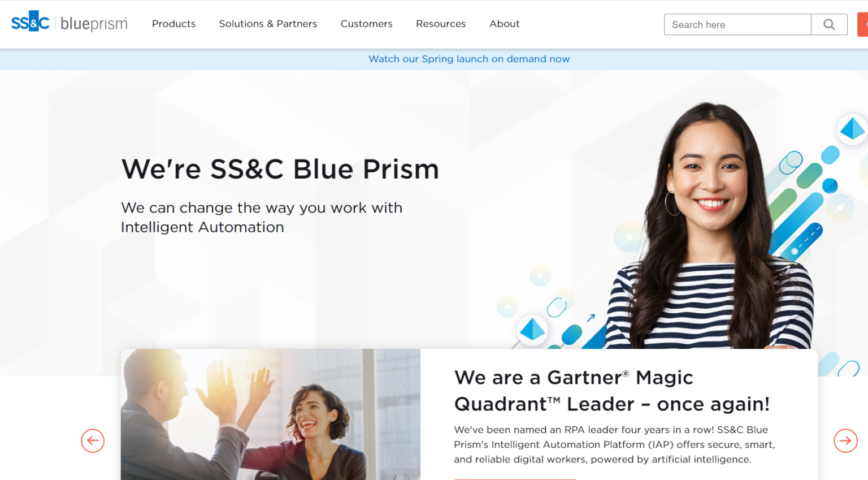Expand the About menu
The width and height of the screenshot is (868, 480).
coord(504,24)
